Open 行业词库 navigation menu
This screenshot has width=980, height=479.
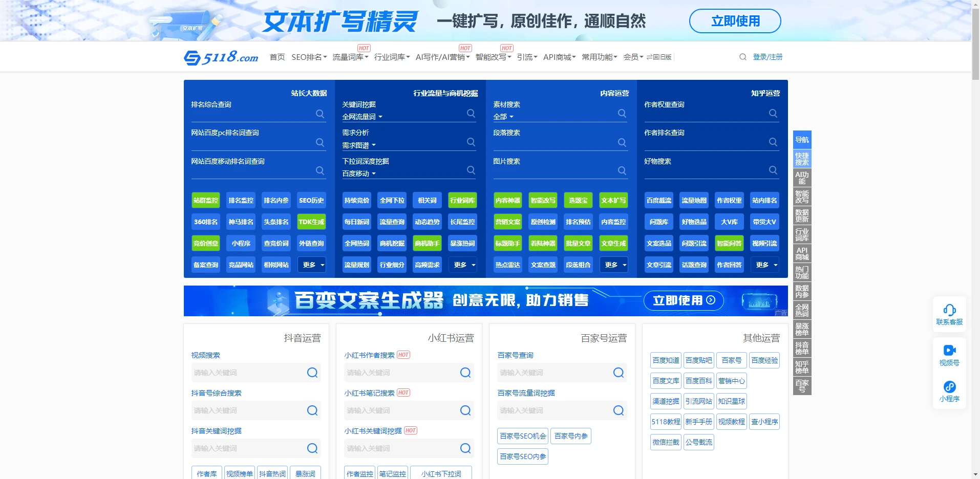tap(392, 57)
